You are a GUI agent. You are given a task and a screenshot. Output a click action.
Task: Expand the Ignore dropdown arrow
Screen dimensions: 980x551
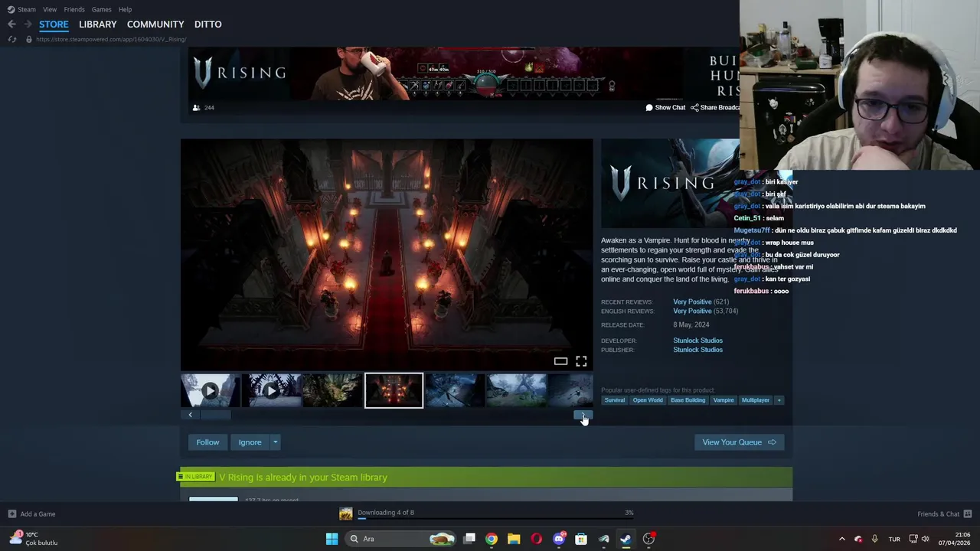[275, 442]
